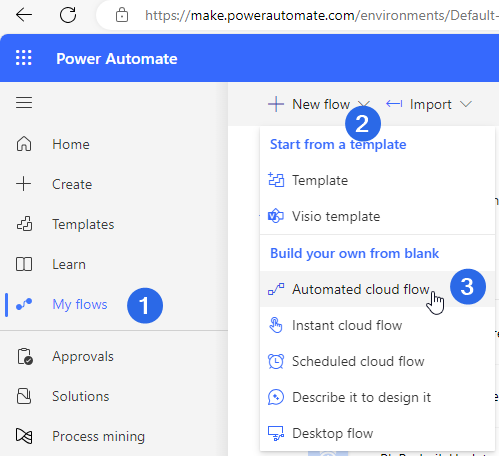Screen dimensions: 499x456
Task: Click the Solutions icon
Action: point(24,396)
